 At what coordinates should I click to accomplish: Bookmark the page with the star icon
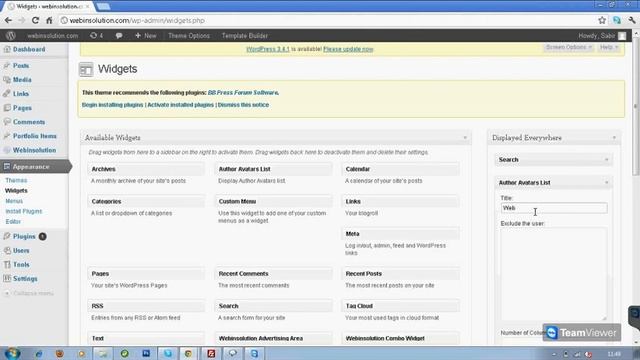[x=602, y=20]
